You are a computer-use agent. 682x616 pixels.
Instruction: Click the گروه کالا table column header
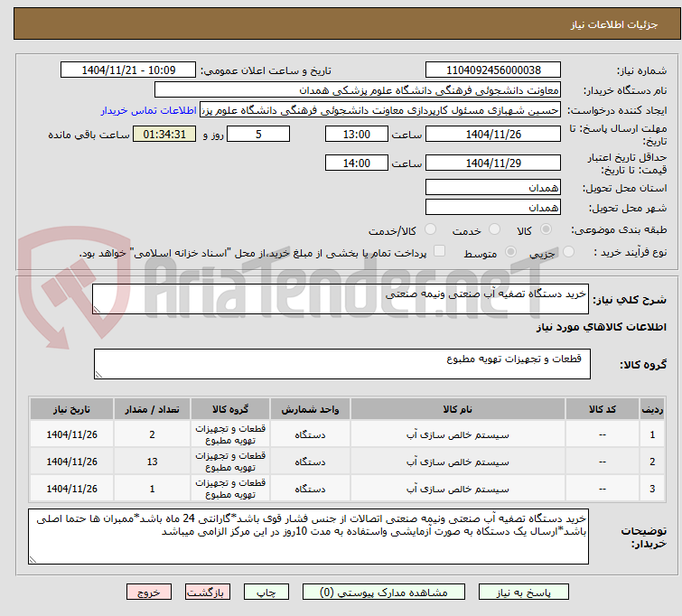(230, 409)
